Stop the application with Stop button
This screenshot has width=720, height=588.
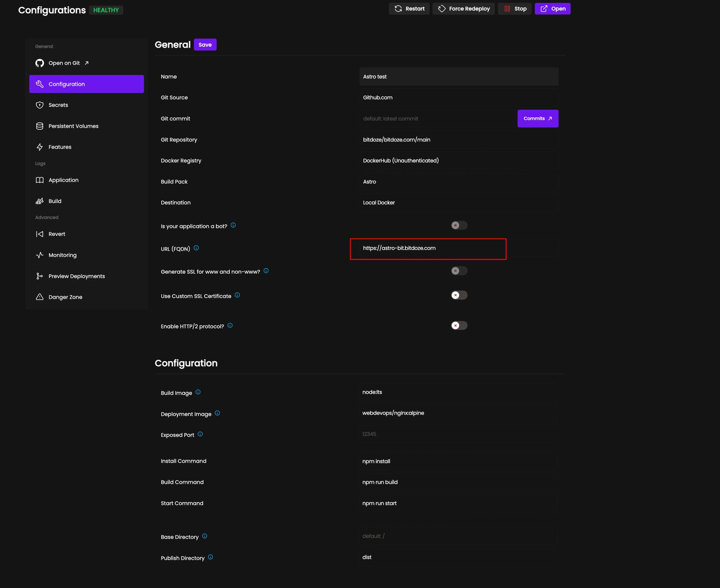click(x=515, y=9)
